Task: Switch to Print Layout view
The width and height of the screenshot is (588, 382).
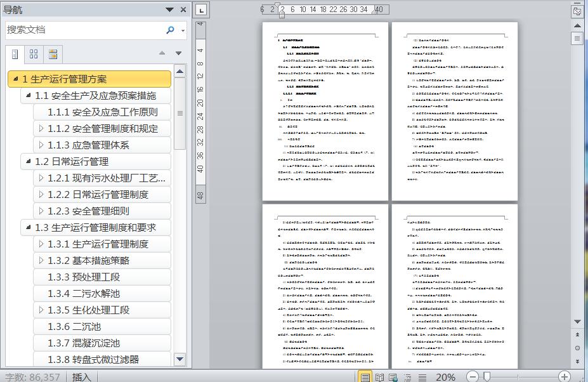Action: [365, 377]
